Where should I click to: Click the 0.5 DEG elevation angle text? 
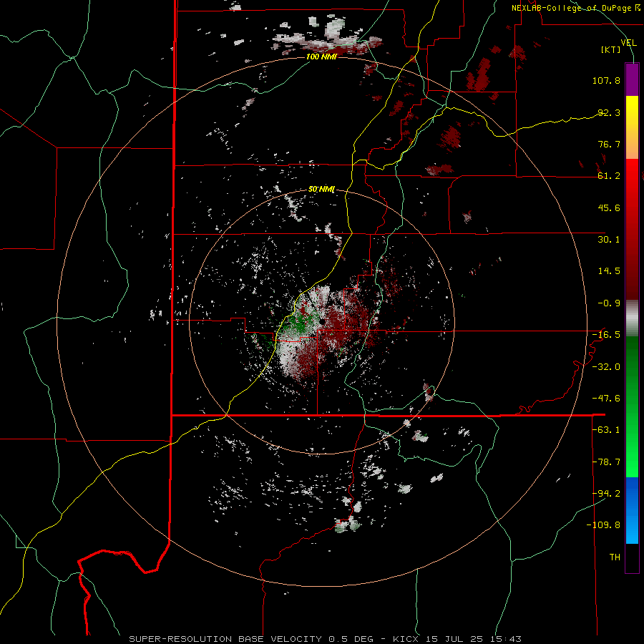pyautogui.click(x=351, y=639)
